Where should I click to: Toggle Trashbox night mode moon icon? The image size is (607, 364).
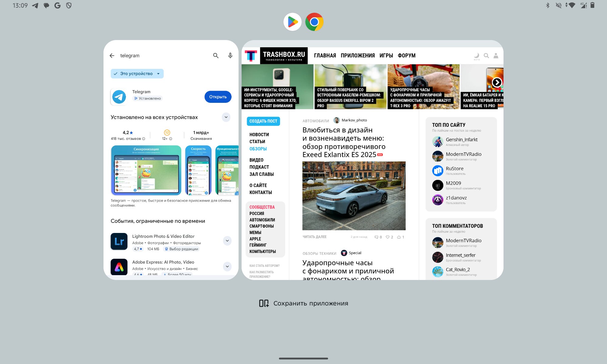point(476,56)
